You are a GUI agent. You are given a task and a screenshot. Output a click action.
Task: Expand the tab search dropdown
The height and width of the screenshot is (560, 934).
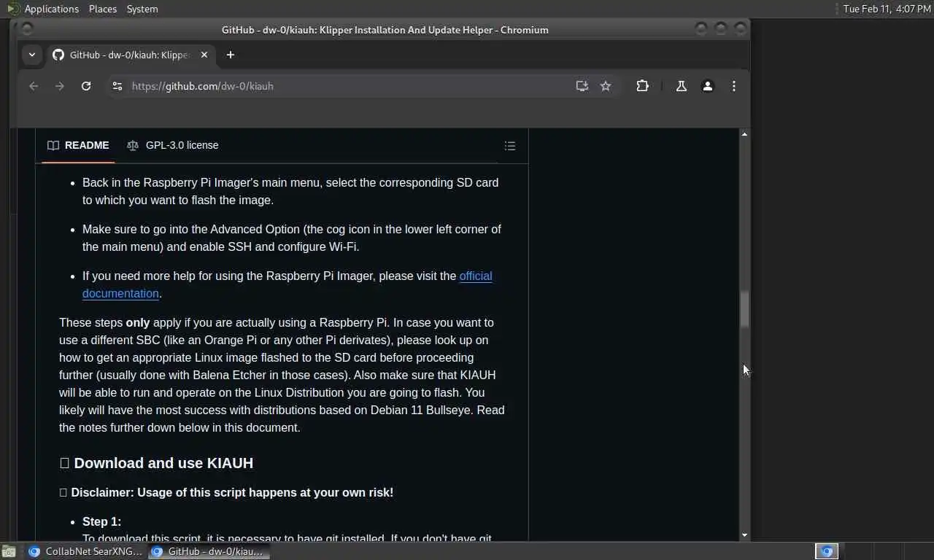pyautogui.click(x=31, y=55)
